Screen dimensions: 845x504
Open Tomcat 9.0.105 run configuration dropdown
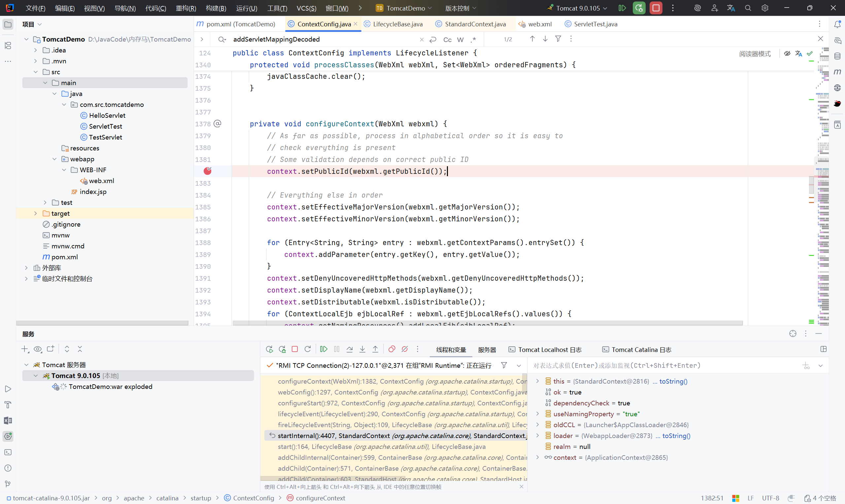click(x=578, y=8)
